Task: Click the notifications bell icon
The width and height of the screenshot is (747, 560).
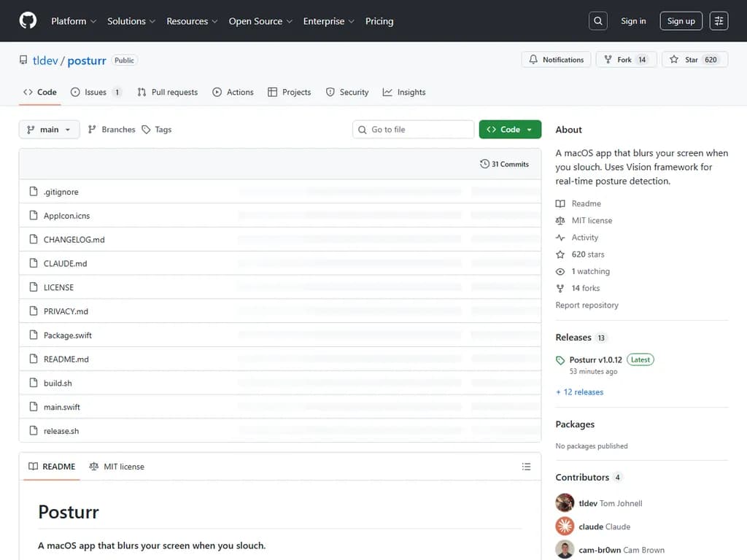Action: (x=534, y=59)
